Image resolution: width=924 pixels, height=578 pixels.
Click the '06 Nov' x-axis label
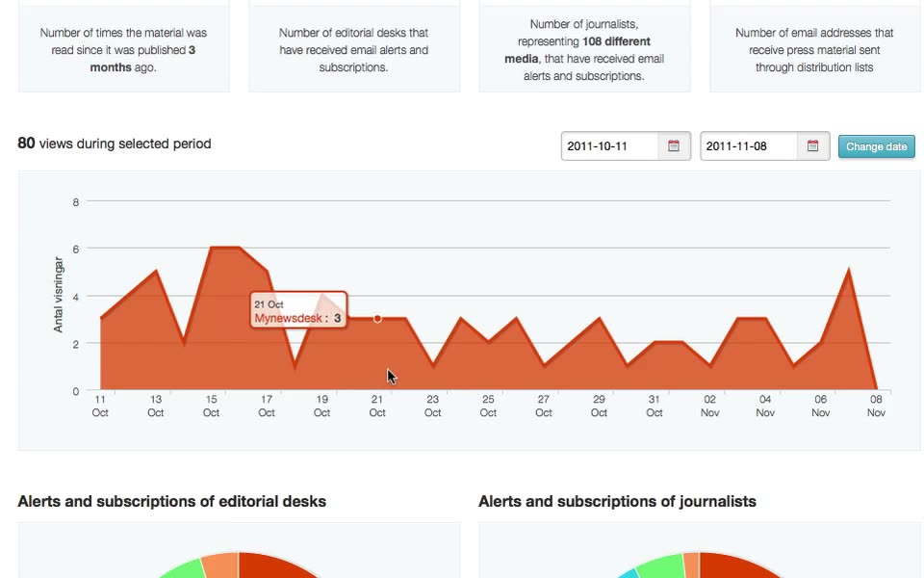coord(820,406)
